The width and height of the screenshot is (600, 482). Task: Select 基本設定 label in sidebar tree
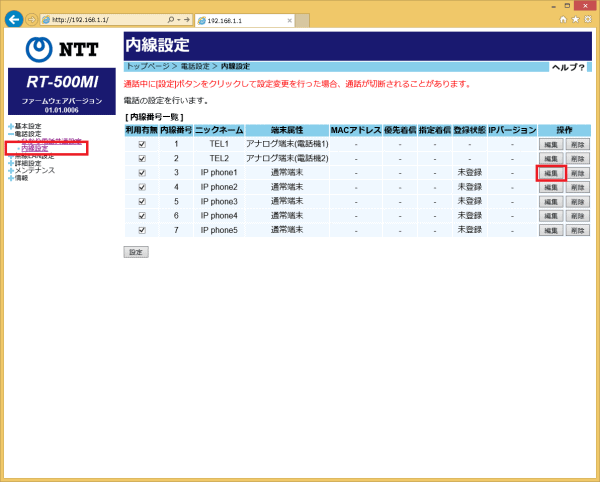coord(28,126)
